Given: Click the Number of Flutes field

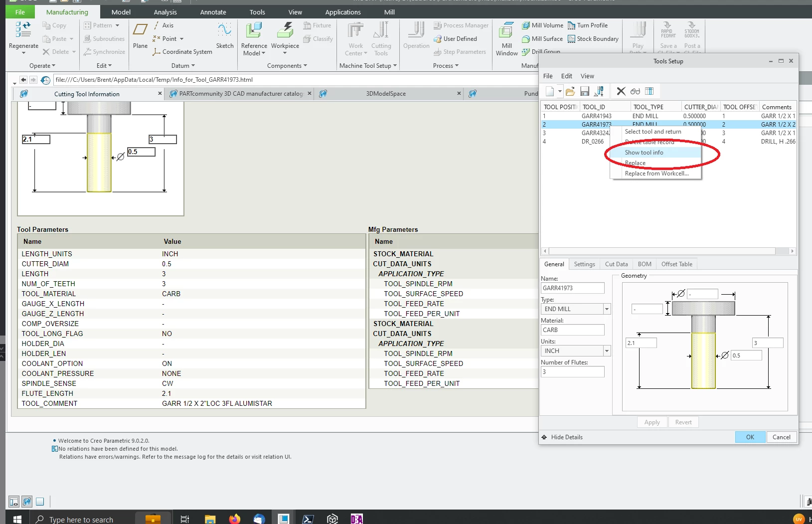Looking at the screenshot, I should [573, 372].
